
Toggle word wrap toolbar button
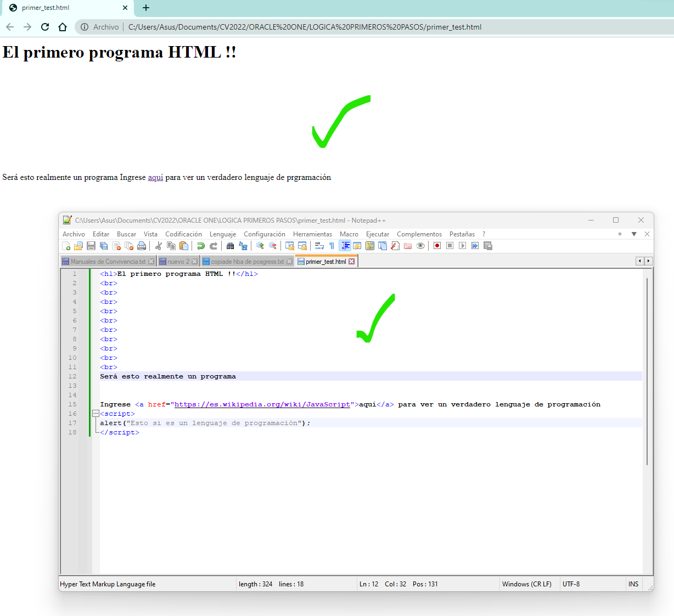tap(319, 246)
